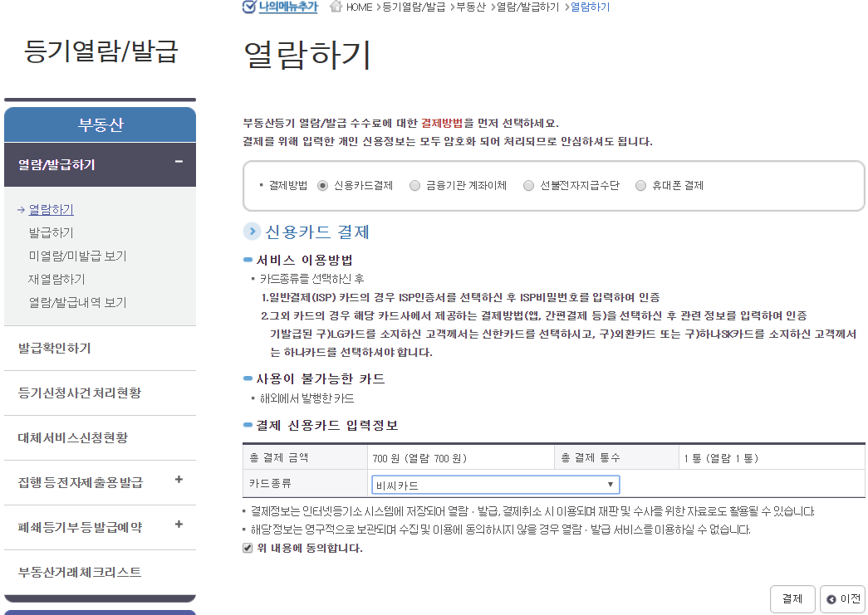The height and width of the screenshot is (615, 868).
Task: Open 대체서비스신청현황 menu
Action: point(73,438)
